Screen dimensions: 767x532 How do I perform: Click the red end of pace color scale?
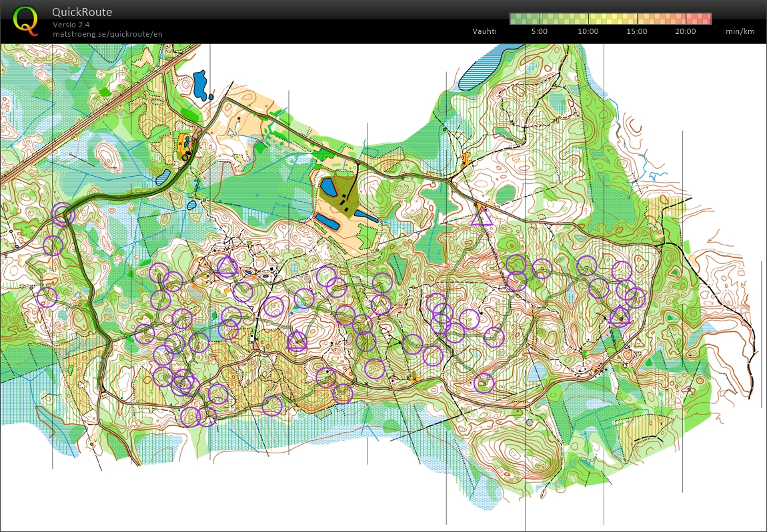click(706, 19)
